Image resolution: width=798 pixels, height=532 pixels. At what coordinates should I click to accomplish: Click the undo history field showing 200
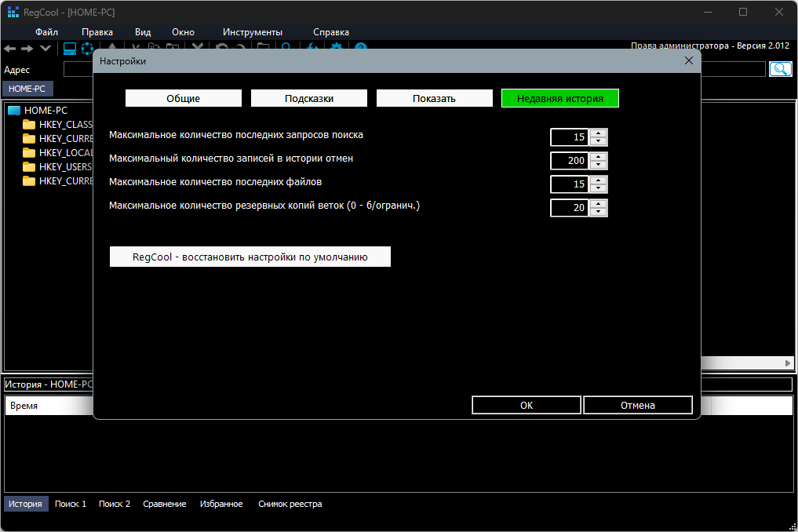570,161
